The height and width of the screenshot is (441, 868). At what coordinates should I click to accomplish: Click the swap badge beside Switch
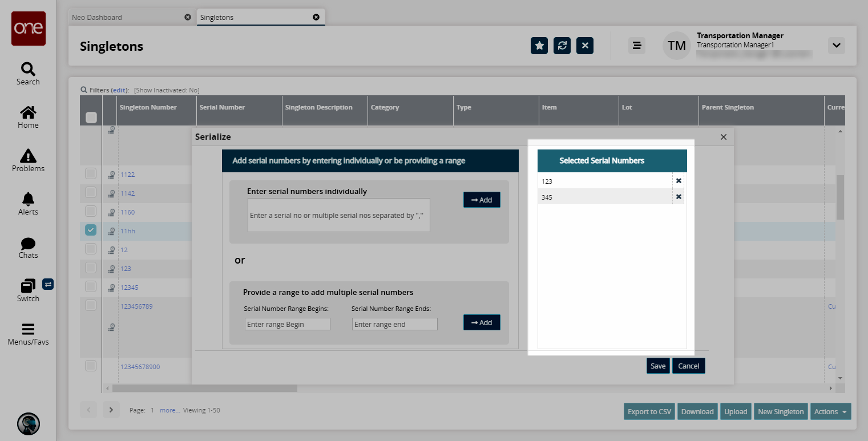[48, 284]
